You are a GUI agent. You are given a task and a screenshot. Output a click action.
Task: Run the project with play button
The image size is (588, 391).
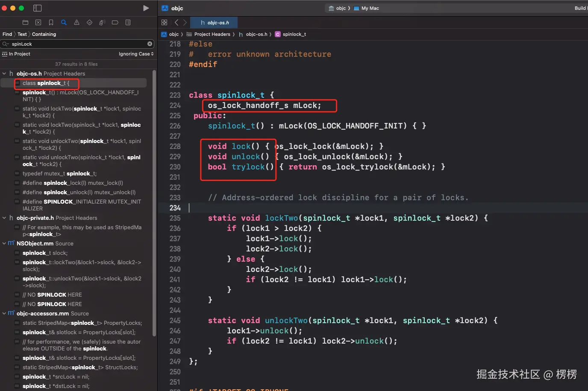pos(146,8)
